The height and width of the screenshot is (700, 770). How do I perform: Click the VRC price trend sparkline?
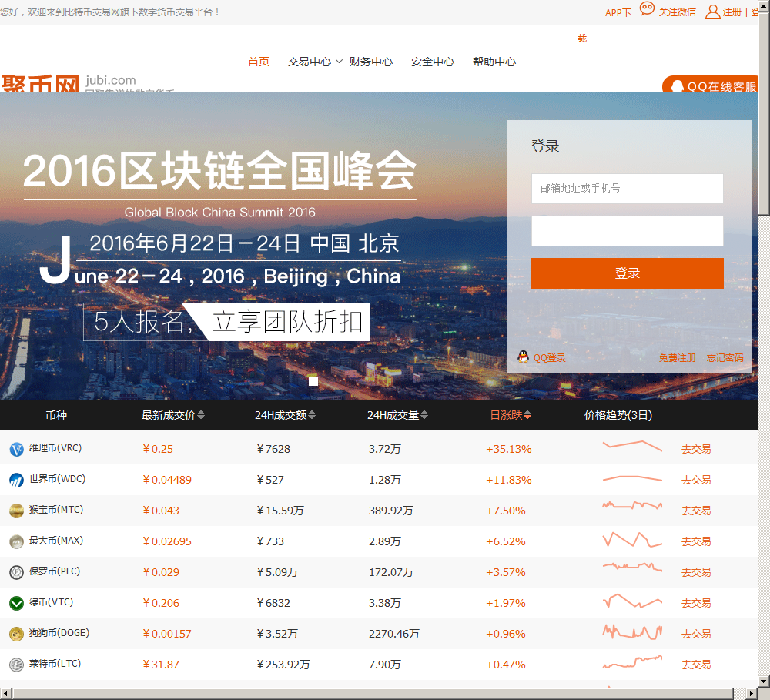pyautogui.click(x=632, y=446)
